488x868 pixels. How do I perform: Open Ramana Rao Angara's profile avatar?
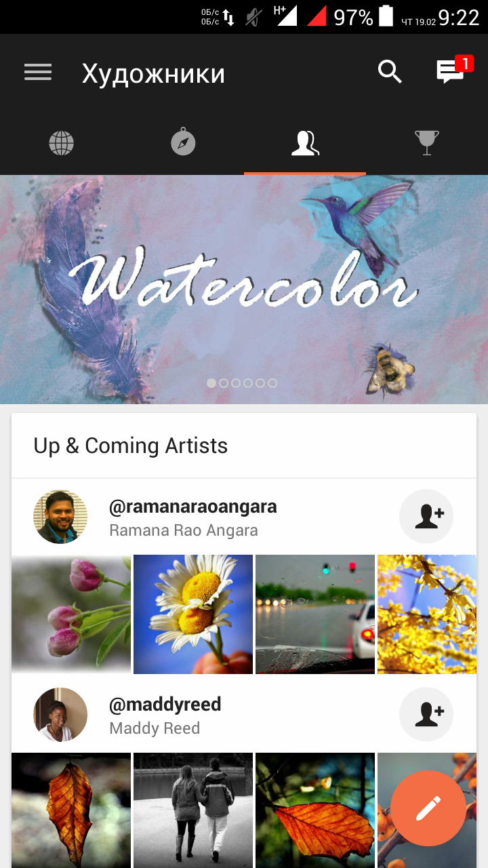[60, 517]
